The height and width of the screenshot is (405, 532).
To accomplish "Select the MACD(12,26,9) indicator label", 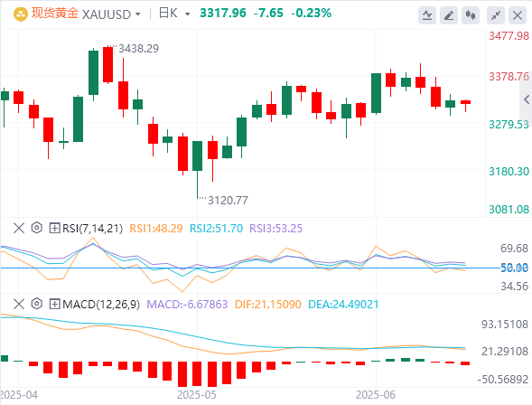I will 101,304.
